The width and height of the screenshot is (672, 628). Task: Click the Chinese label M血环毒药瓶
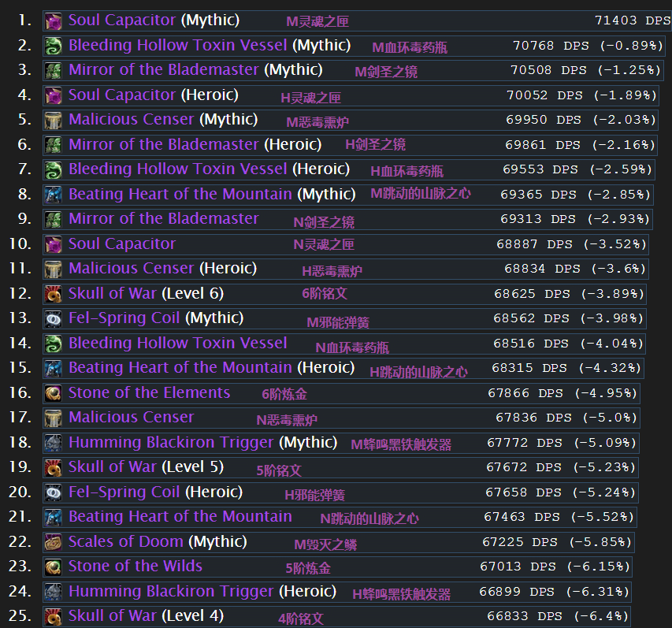click(x=410, y=47)
